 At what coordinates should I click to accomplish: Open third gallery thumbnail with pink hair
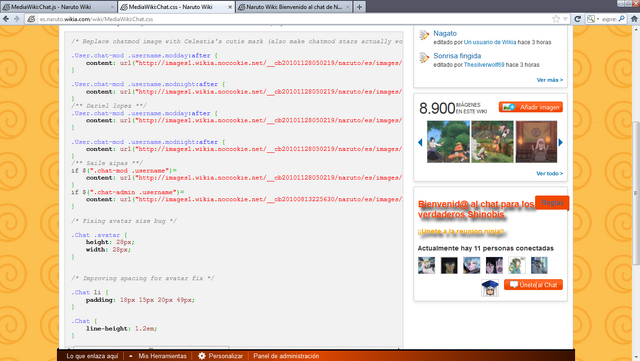coord(536,142)
